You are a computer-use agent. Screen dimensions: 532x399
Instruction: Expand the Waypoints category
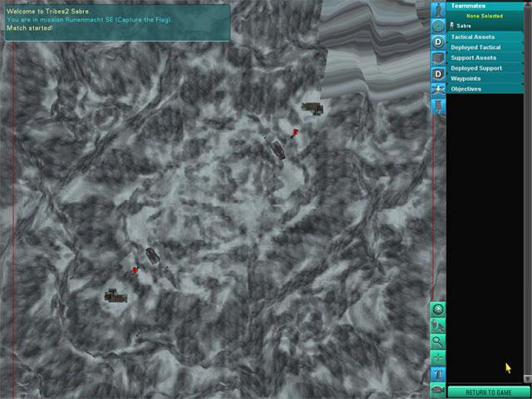tap(485, 79)
